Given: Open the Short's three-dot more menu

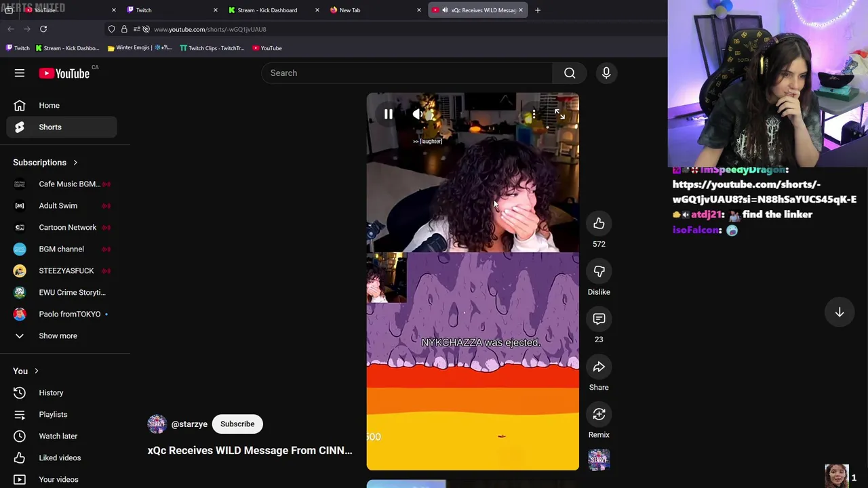Looking at the screenshot, I should pyautogui.click(x=534, y=115).
